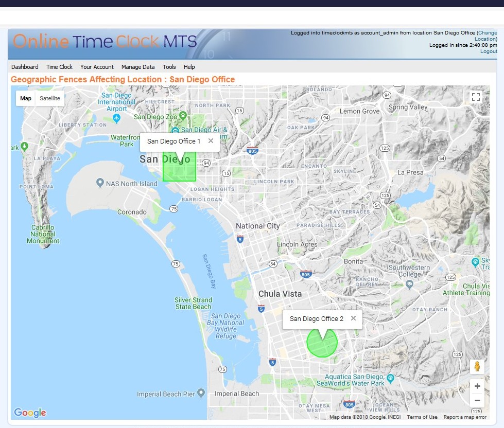The width and height of the screenshot is (504, 428).
Task: Click the Lemon Grove label
Action: (360, 111)
